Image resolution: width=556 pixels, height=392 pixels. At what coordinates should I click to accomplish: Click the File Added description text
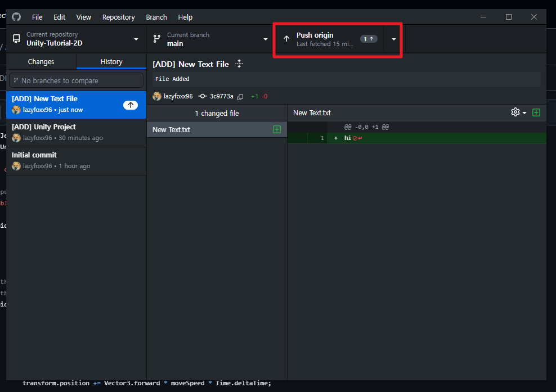tap(172, 79)
